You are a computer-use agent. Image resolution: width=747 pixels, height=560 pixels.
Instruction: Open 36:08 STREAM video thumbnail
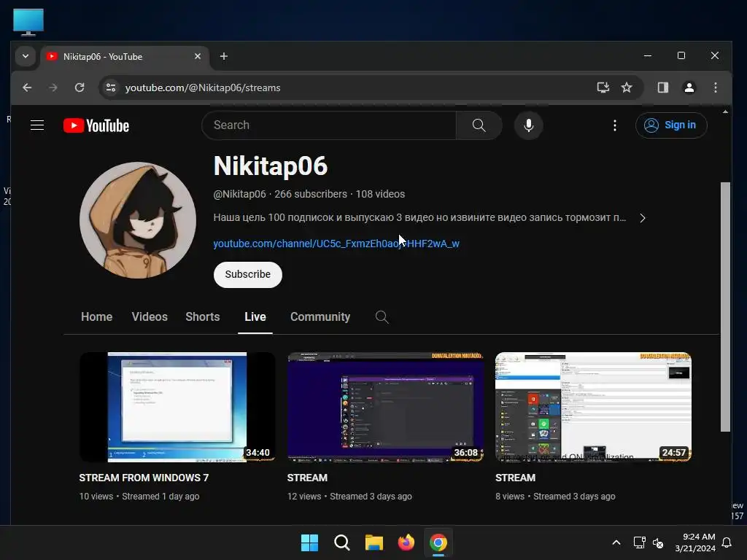pyautogui.click(x=385, y=407)
